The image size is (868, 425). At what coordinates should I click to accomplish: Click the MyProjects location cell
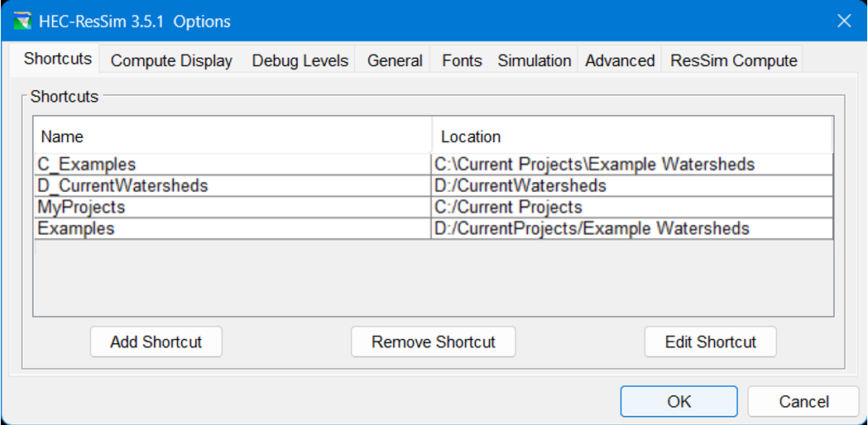click(x=631, y=208)
